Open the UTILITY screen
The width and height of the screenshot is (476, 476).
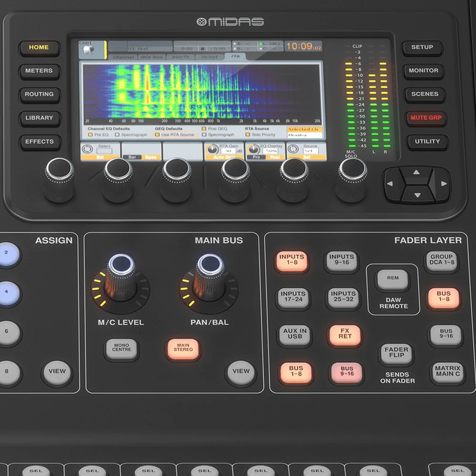pyautogui.click(x=427, y=142)
